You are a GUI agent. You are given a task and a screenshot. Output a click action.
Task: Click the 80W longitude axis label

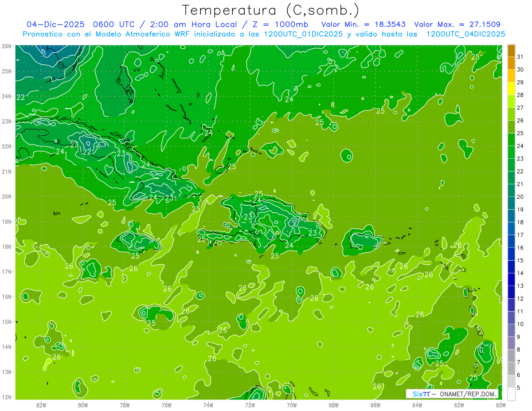(x=83, y=405)
